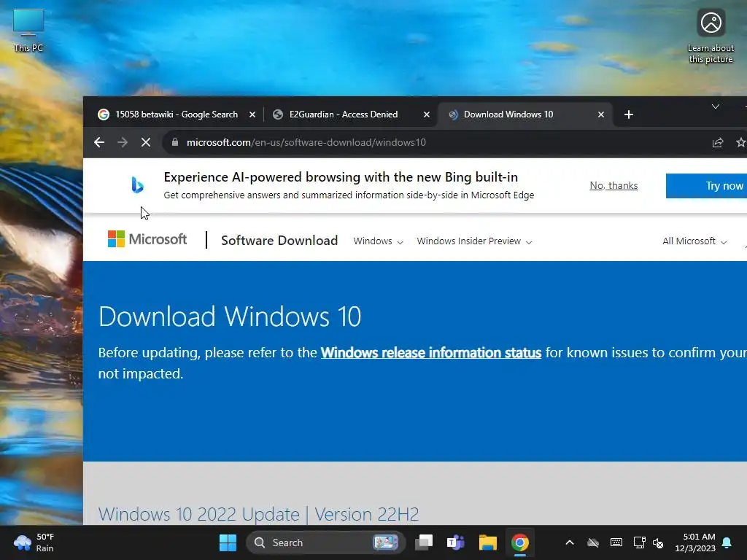The width and height of the screenshot is (747, 560).
Task: Click the network status tray icon
Action: point(639,542)
